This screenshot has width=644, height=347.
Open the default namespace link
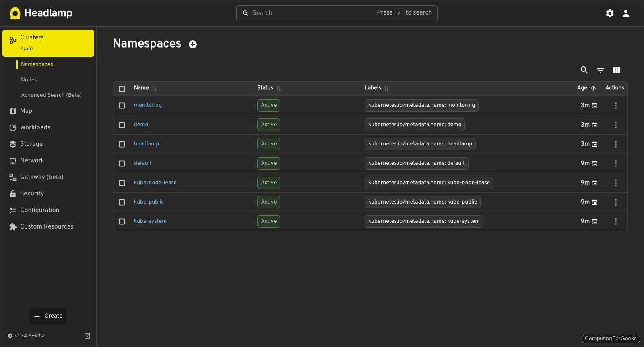[x=143, y=163]
